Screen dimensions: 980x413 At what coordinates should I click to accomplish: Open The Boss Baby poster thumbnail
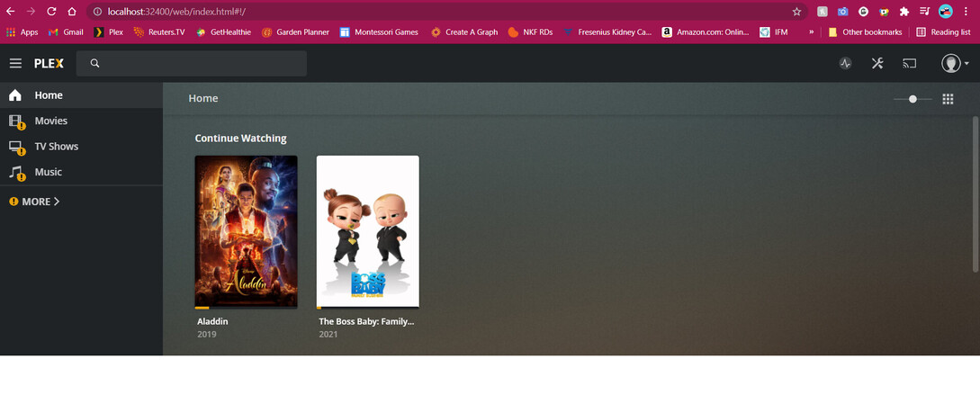pos(367,232)
